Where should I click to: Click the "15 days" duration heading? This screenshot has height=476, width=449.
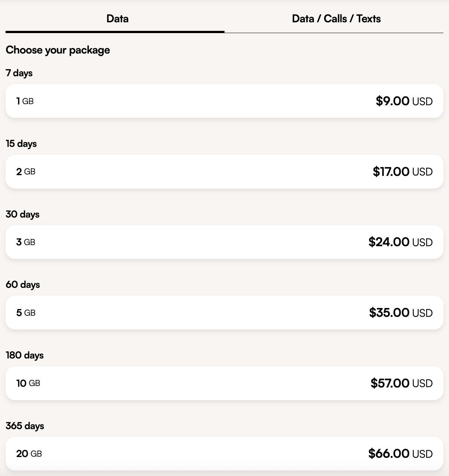[21, 144]
